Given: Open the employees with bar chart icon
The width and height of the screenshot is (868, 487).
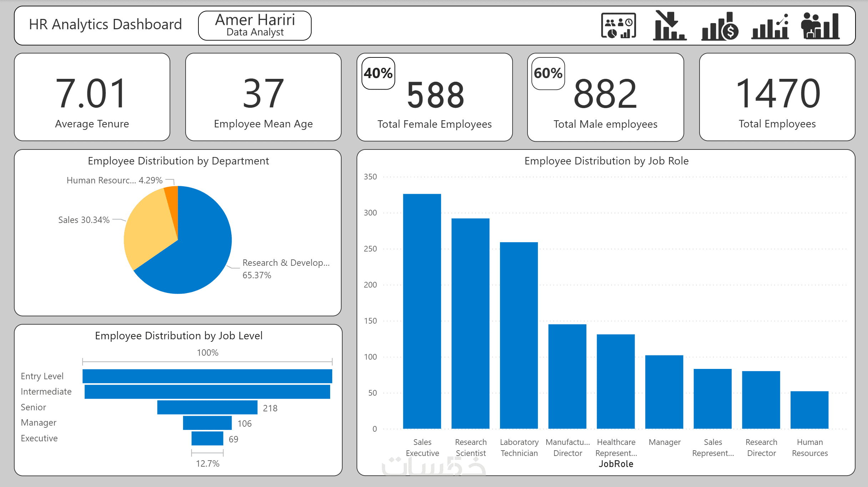Looking at the screenshot, I should [x=820, y=26].
